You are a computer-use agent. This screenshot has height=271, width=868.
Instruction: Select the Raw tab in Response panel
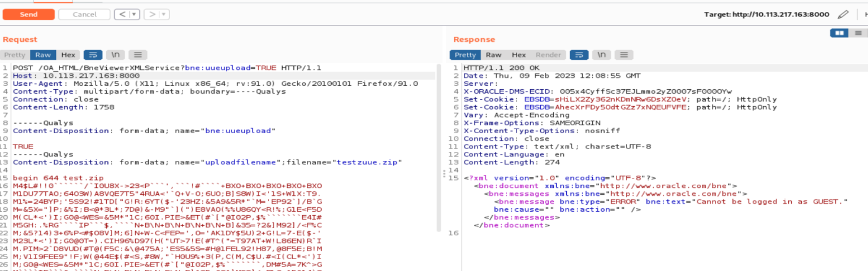click(493, 55)
